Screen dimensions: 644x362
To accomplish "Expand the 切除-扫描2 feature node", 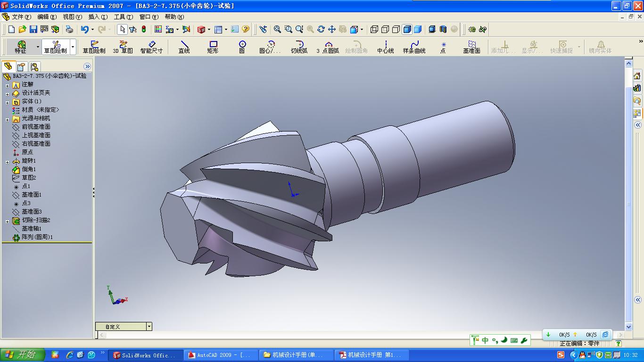I will coord(8,221).
